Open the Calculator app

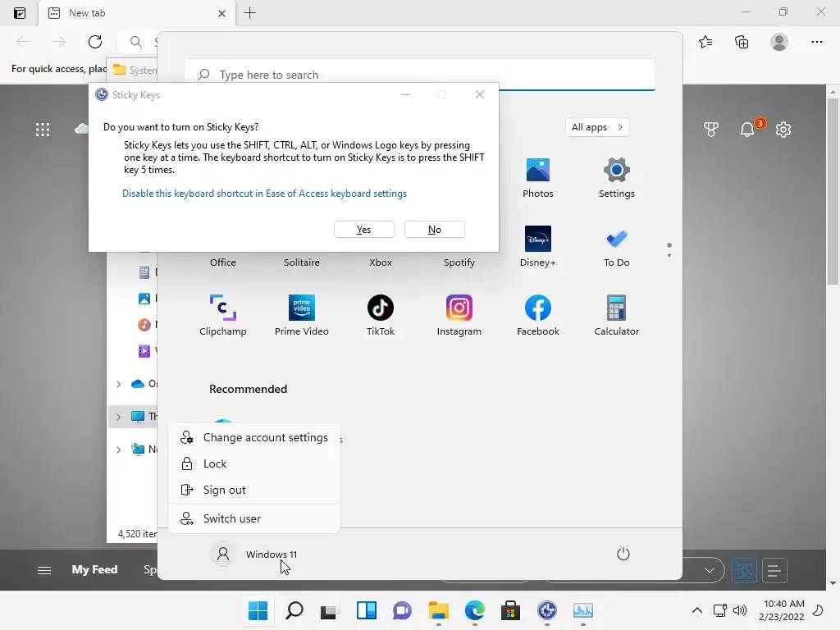616,316
